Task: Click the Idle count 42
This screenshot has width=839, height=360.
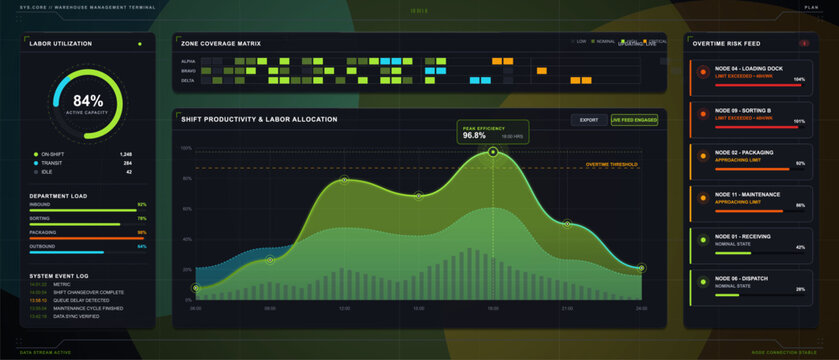Action: (x=129, y=172)
